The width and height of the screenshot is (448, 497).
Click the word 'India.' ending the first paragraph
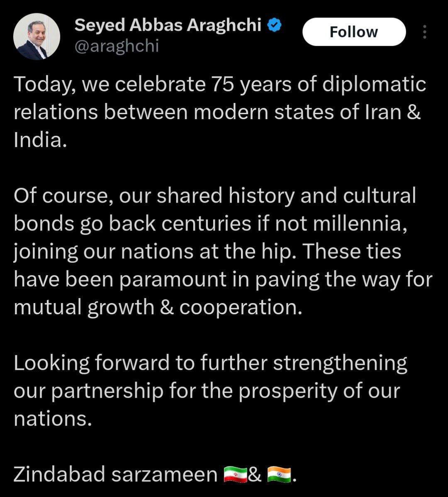coord(40,140)
